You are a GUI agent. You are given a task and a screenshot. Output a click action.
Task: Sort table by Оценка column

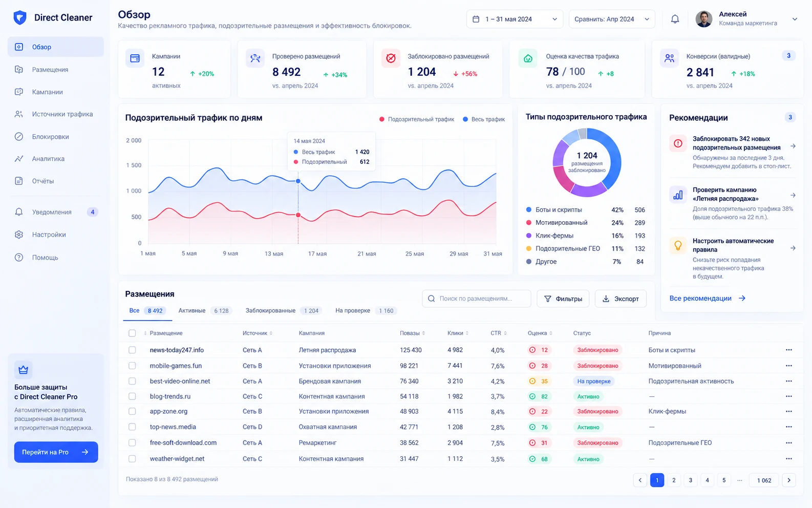(540, 333)
